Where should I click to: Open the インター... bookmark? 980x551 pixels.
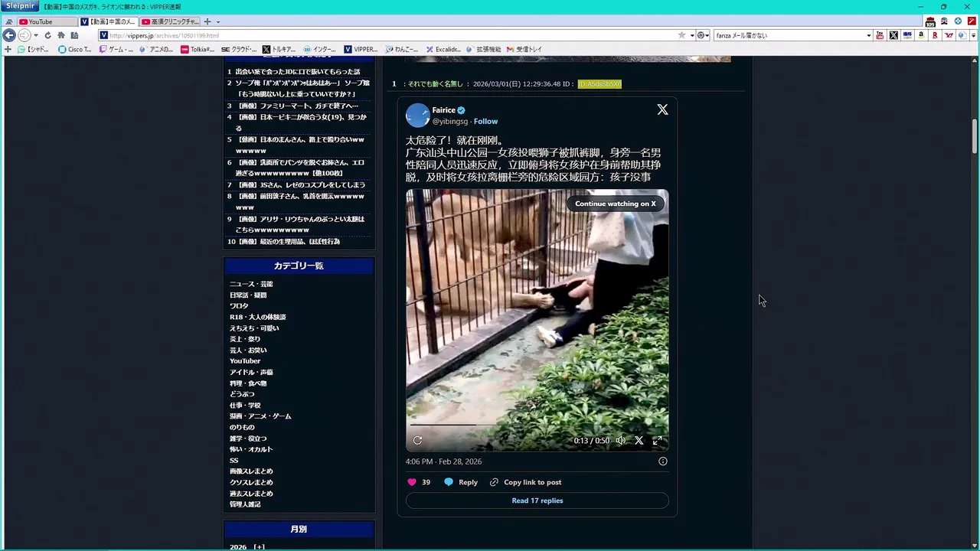click(320, 49)
